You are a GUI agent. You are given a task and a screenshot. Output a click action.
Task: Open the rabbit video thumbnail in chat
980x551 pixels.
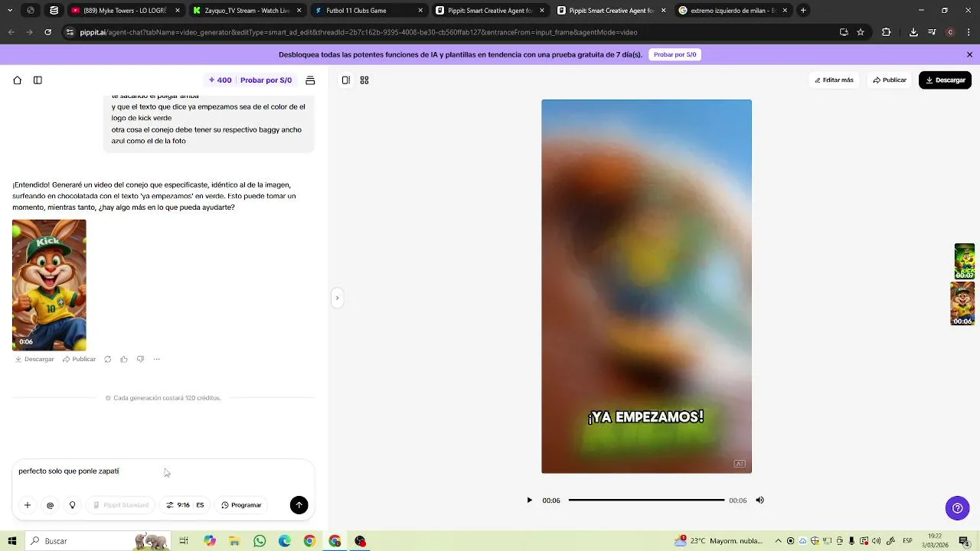49,285
